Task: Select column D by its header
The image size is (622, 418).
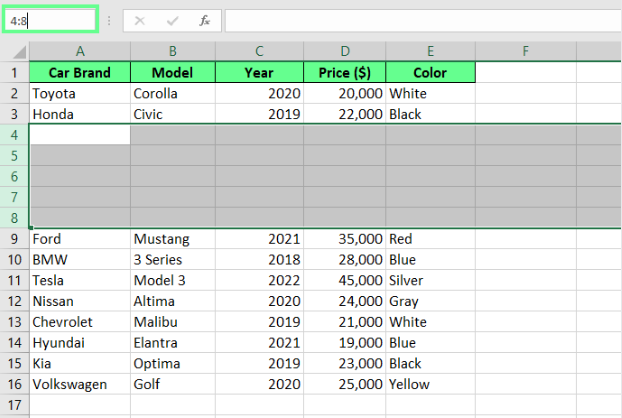Action: 344,50
